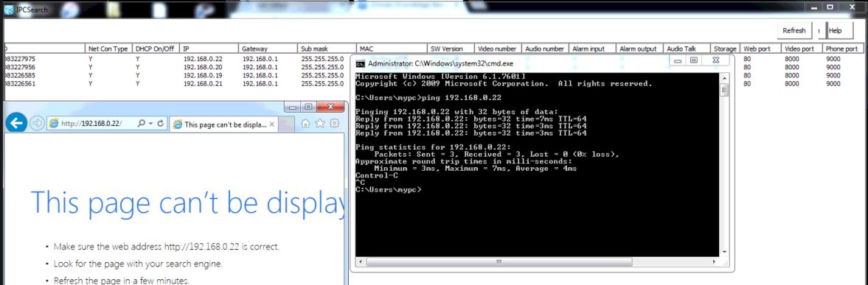Click the 'Look for the page with your search engine' text
Viewport: 868px width, 285px height.
point(139,264)
